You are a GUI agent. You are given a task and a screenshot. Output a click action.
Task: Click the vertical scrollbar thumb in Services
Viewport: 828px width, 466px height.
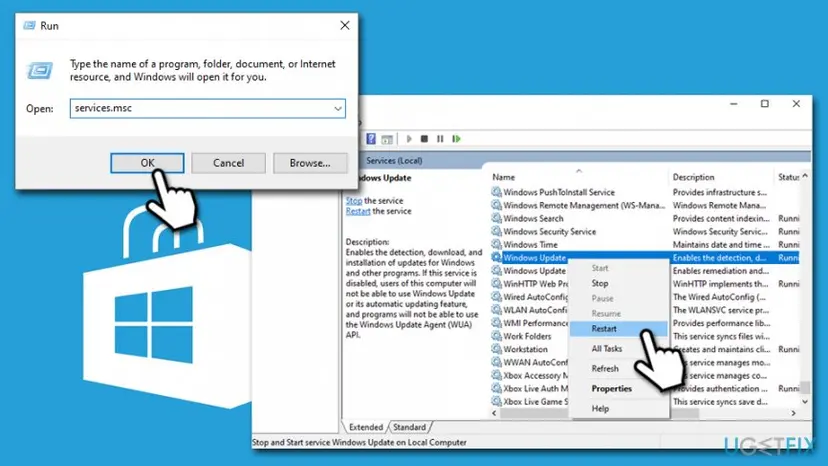click(x=805, y=388)
